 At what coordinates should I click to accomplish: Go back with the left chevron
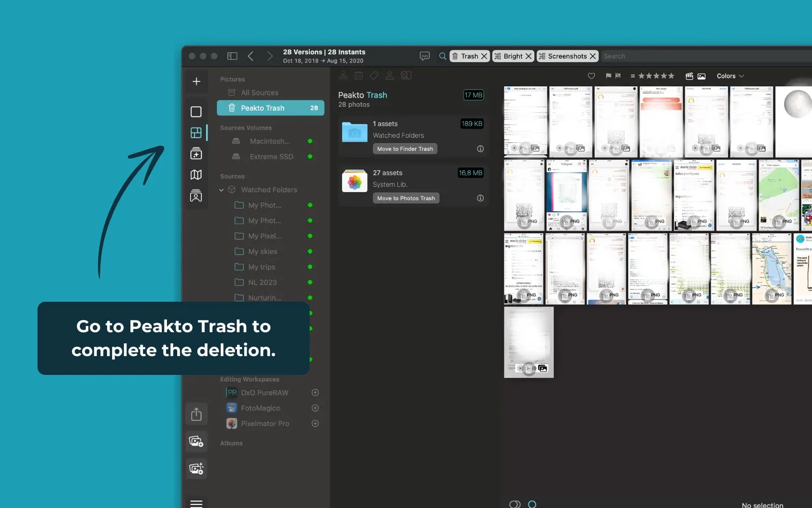[251, 56]
